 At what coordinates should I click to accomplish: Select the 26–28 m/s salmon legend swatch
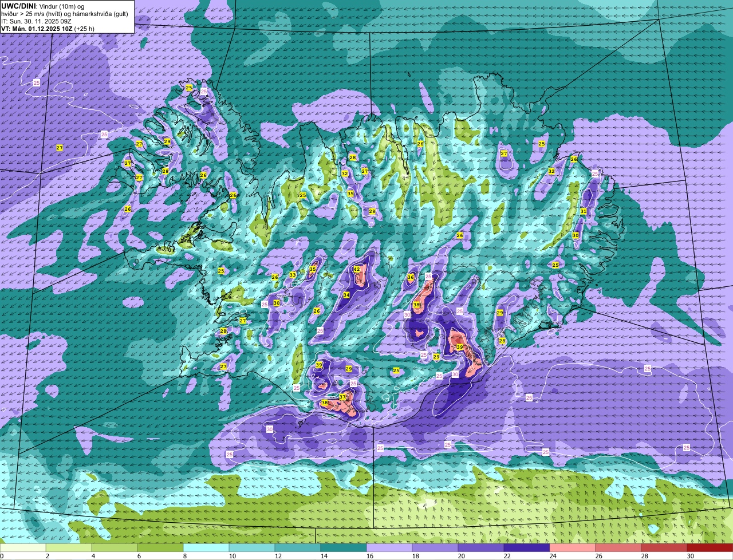[x=618, y=548]
